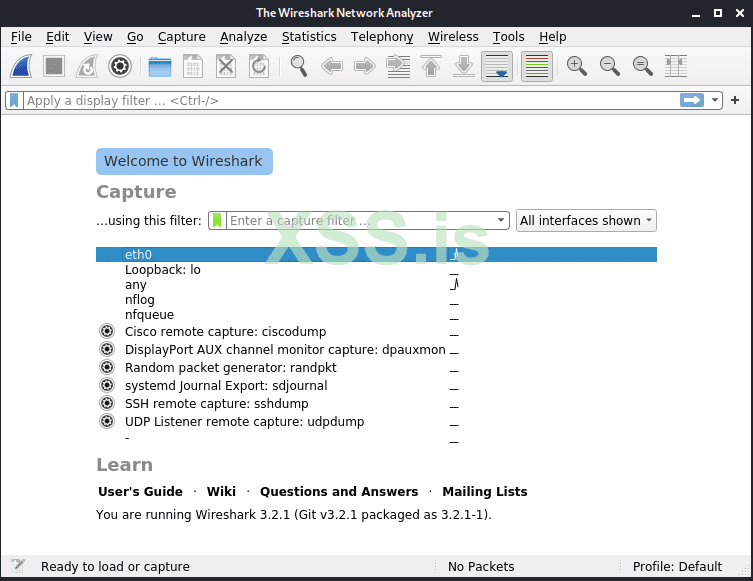Click the add display filter plus button
753x581 pixels.
735,100
